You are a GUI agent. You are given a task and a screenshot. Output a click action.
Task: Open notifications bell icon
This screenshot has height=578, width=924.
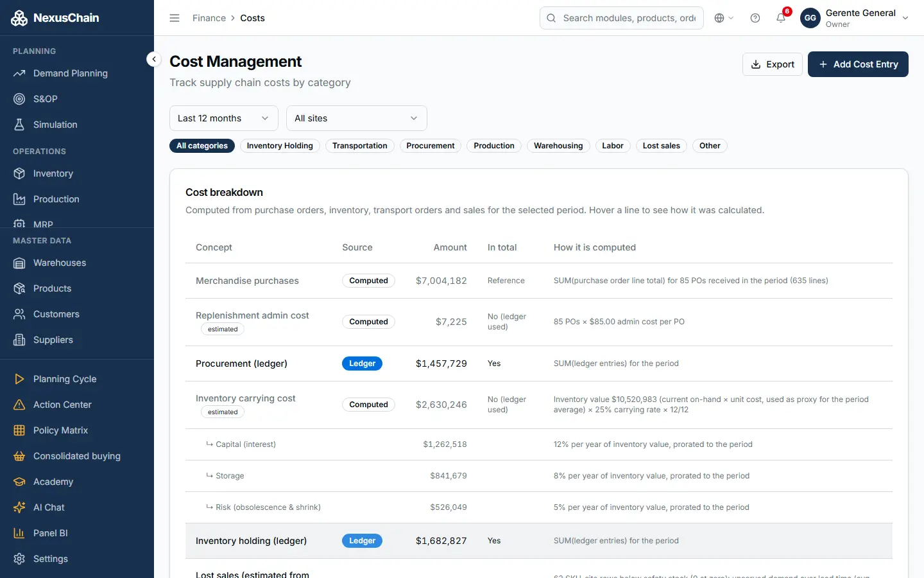click(x=781, y=18)
